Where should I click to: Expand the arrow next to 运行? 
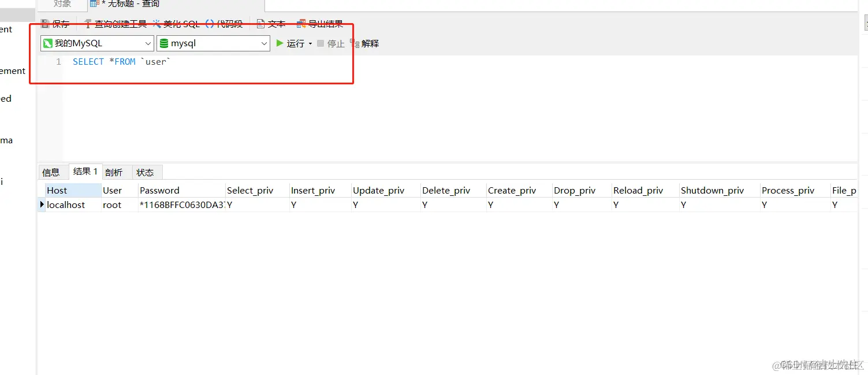pyautogui.click(x=310, y=44)
